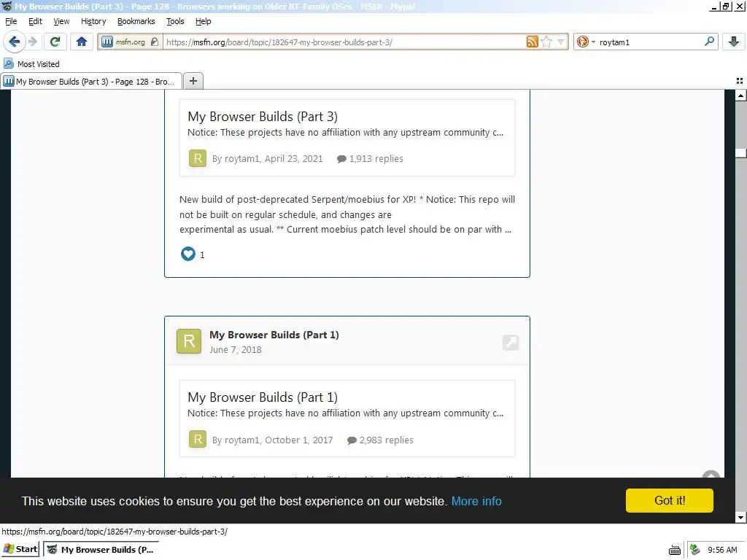Dismiss cookie banner with Got it!
This screenshot has height=560, width=747.
tap(670, 500)
